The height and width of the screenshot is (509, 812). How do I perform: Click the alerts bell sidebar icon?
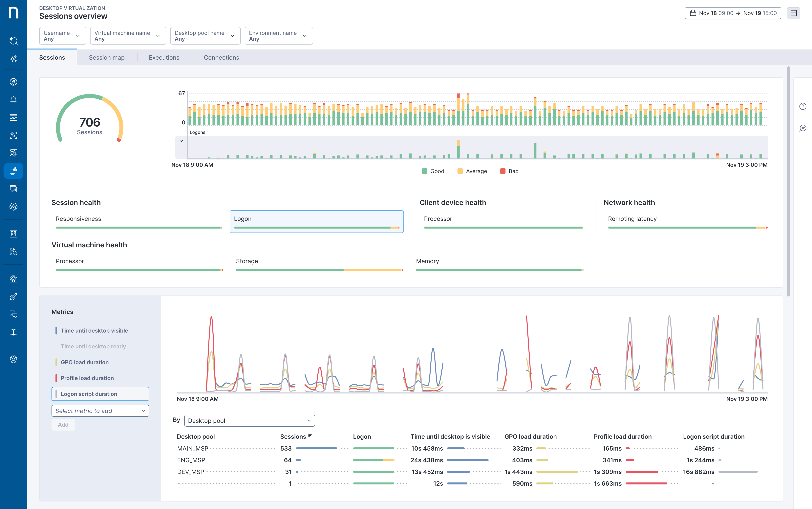(x=13, y=100)
